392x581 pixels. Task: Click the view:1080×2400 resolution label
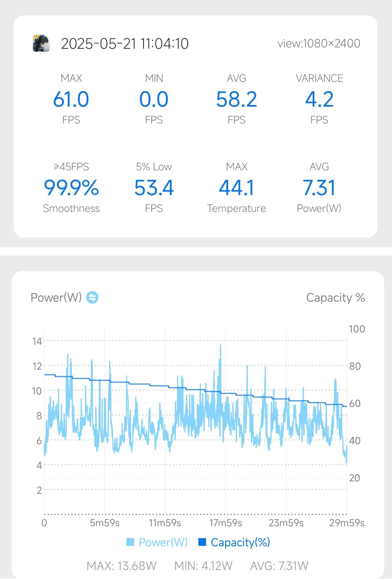point(319,43)
